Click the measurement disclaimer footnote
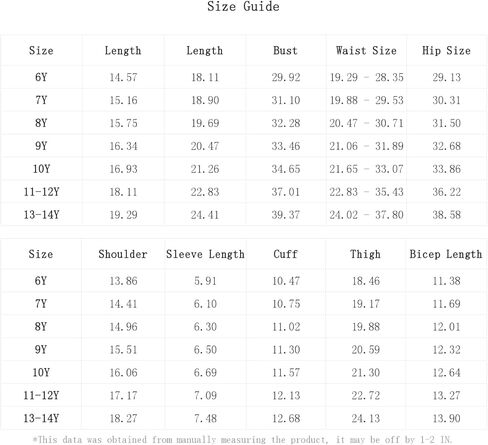The image size is (488, 445). pyautogui.click(x=242, y=440)
